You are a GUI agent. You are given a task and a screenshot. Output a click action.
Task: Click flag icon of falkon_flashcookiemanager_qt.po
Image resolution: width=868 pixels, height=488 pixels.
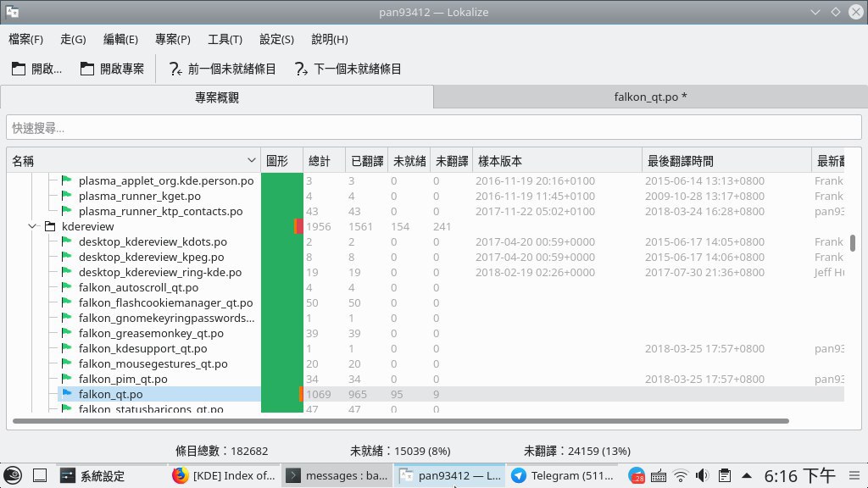67,302
